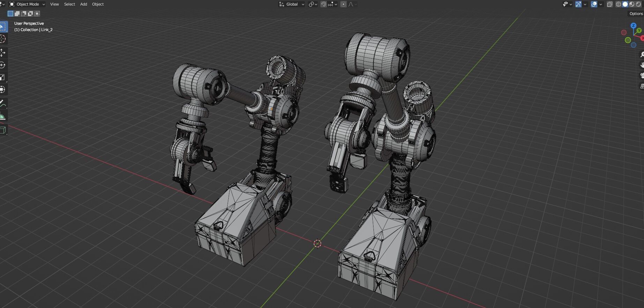Click the negative X axis gizmo circle
This screenshot has height=308, width=644.
(x=624, y=32)
